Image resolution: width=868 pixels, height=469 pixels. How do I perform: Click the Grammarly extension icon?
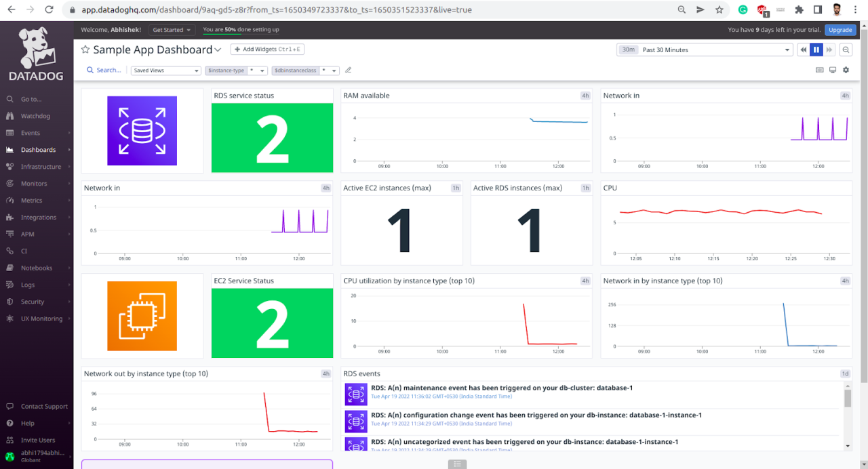click(x=743, y=10)
